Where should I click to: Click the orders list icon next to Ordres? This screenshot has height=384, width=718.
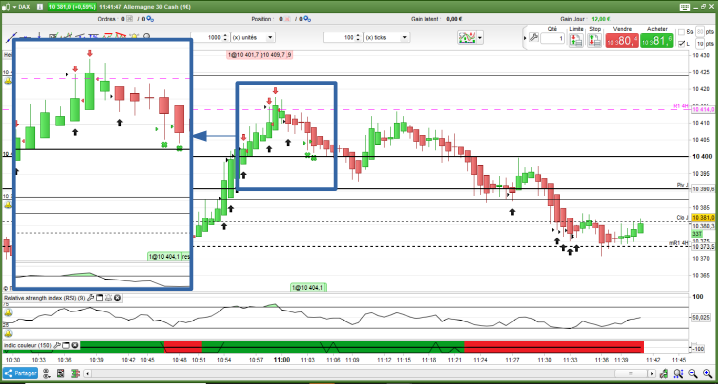click(x=129, y=19)
